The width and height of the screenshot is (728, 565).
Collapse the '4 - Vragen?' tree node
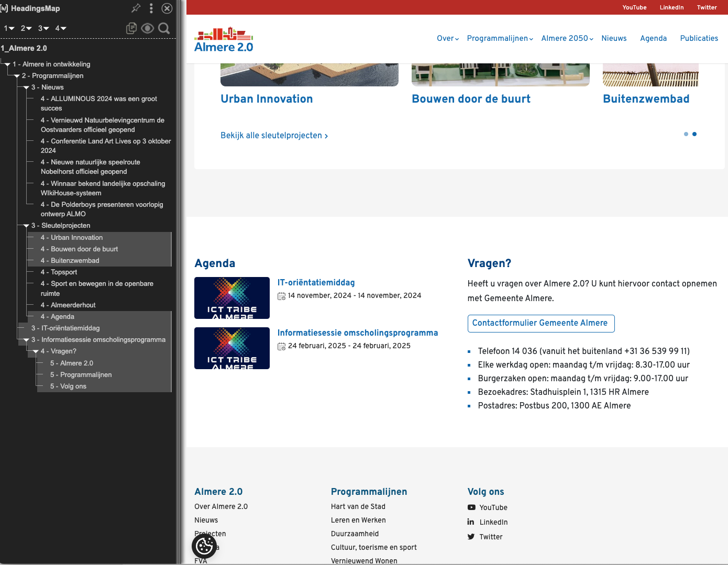36,351
